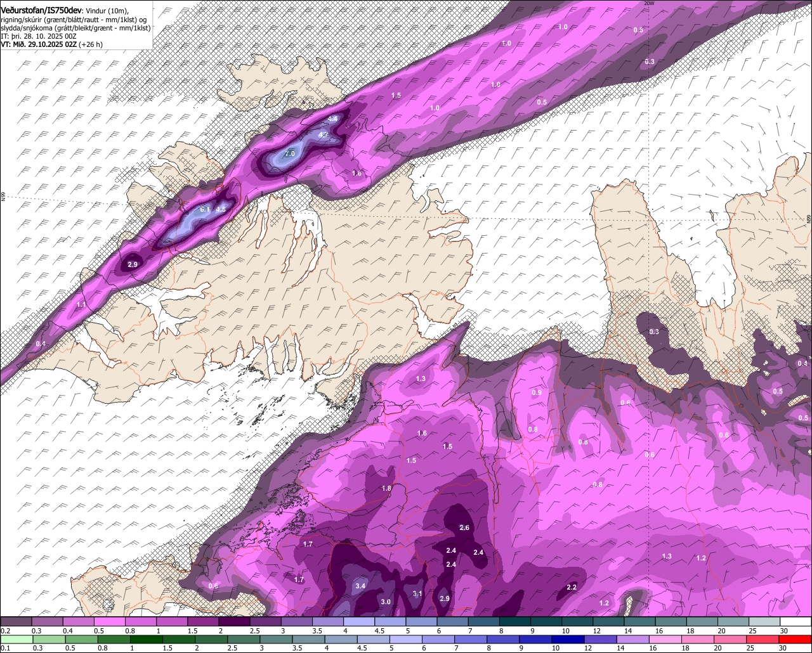
Task: Click the Veðurstofan/IS750dev title text
Action: [42, 10]
